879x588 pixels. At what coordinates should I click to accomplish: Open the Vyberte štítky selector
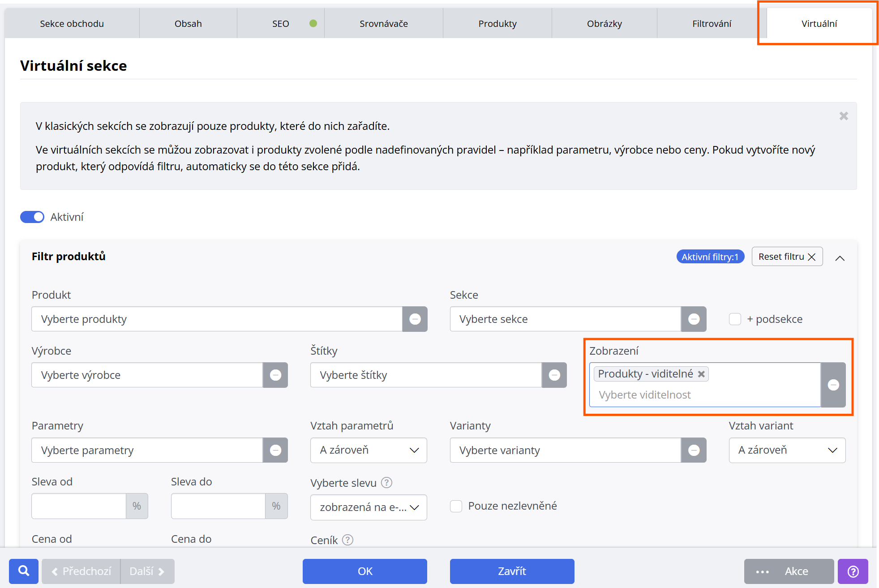click(426, 375)
